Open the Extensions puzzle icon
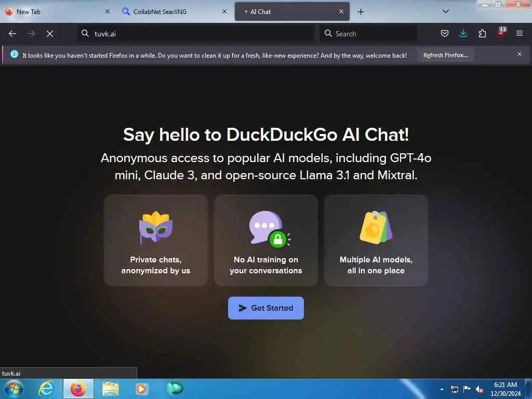The image size is (532, 399). point(482,33)
